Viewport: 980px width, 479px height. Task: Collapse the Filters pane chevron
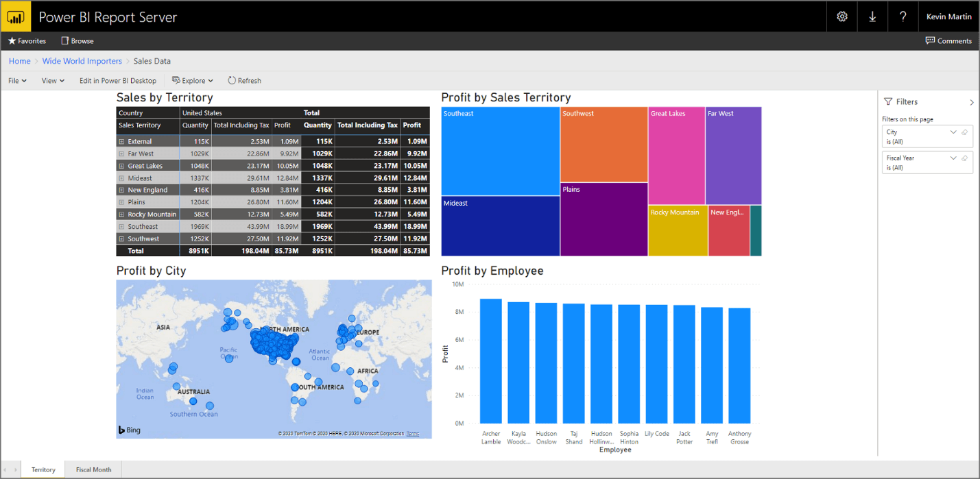(971, 102)
